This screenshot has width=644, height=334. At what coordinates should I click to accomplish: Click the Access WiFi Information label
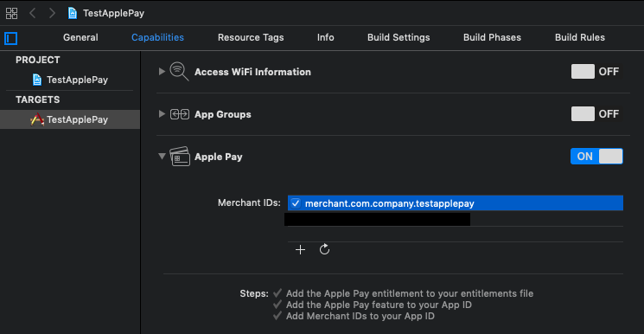coord(252,72)
